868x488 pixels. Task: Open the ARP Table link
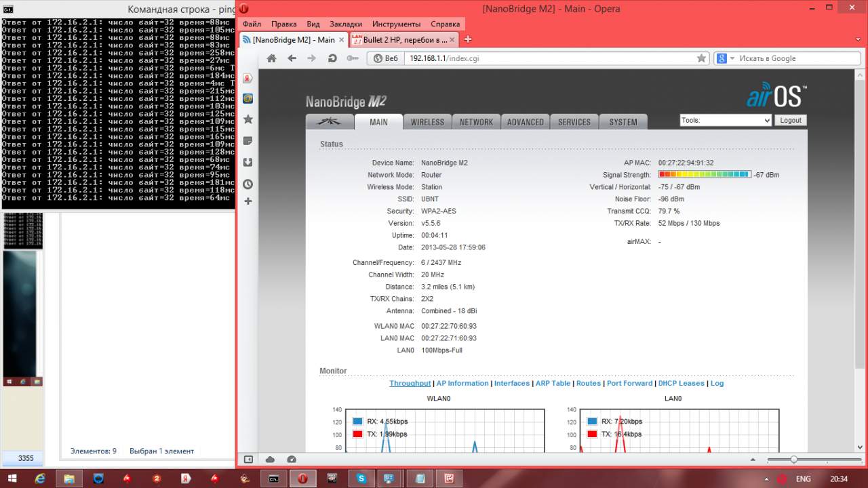point(553,384)
